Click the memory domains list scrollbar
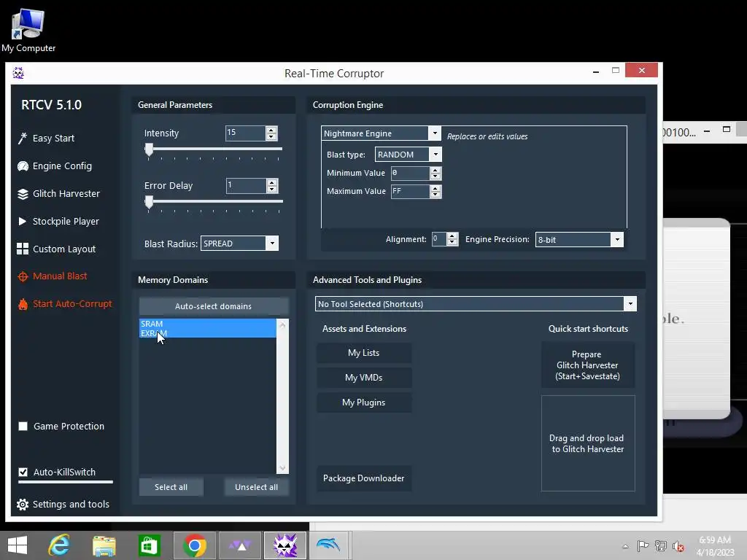The image size is (747, 560). click(282, 396)
